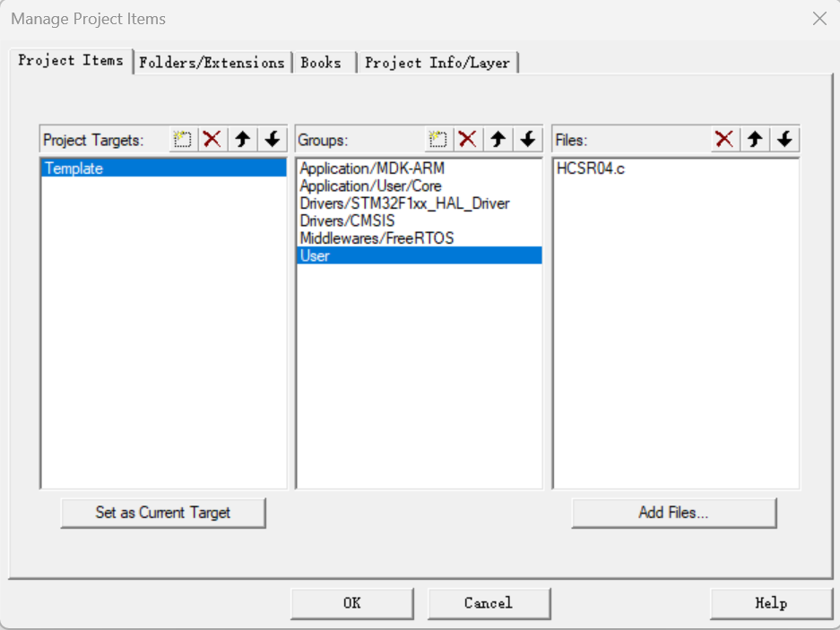840x630 pixels.
Task: Open the Project Info/Layer tab
Action: coord(437,63)
